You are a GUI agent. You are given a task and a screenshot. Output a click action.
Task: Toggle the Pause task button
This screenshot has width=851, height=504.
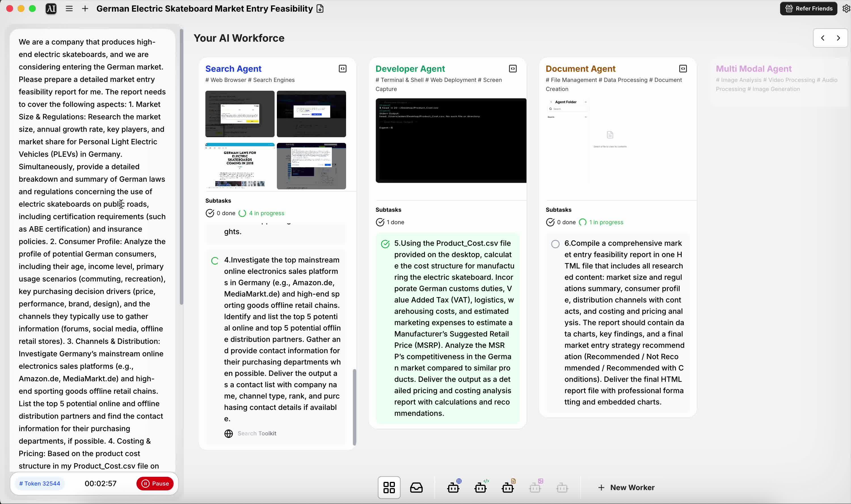pyautogui.click(x=155, y=483)
